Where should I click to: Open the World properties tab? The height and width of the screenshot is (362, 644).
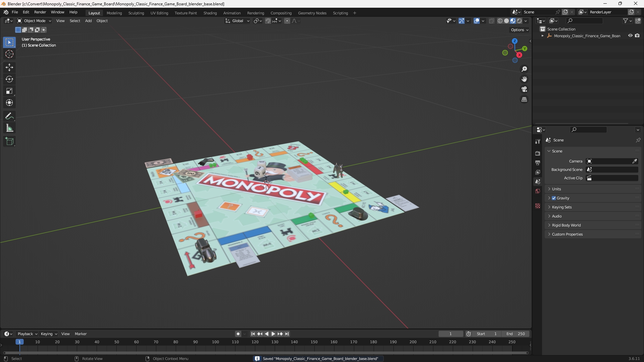pyautogui.click(x=538, y=191)
